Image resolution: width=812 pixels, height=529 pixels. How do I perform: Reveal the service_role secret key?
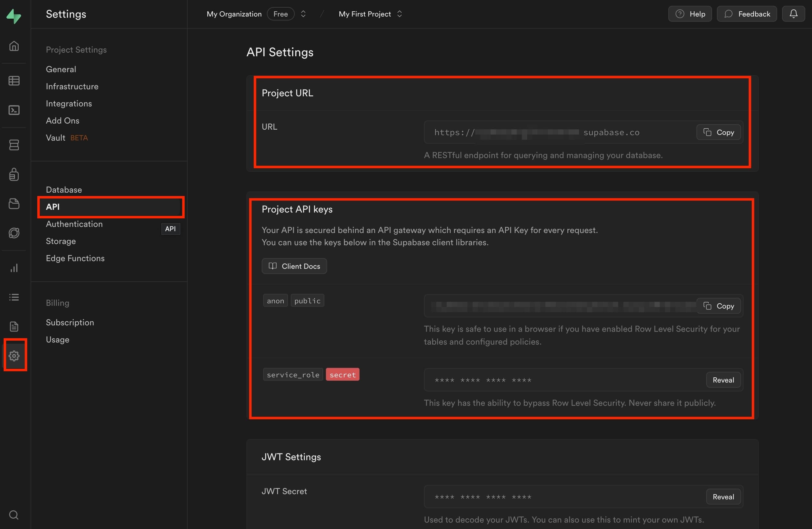click(x=723, y=380)
